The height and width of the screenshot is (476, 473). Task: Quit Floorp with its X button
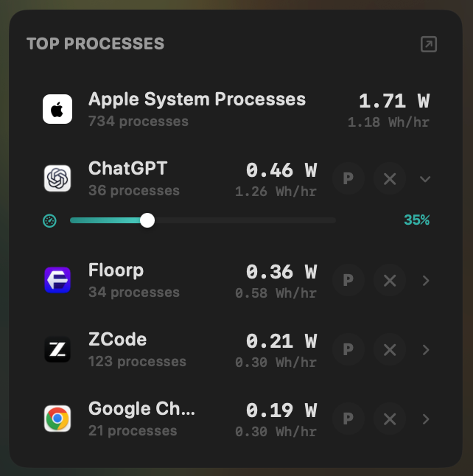pyautogui.click(x=390, y=280)
